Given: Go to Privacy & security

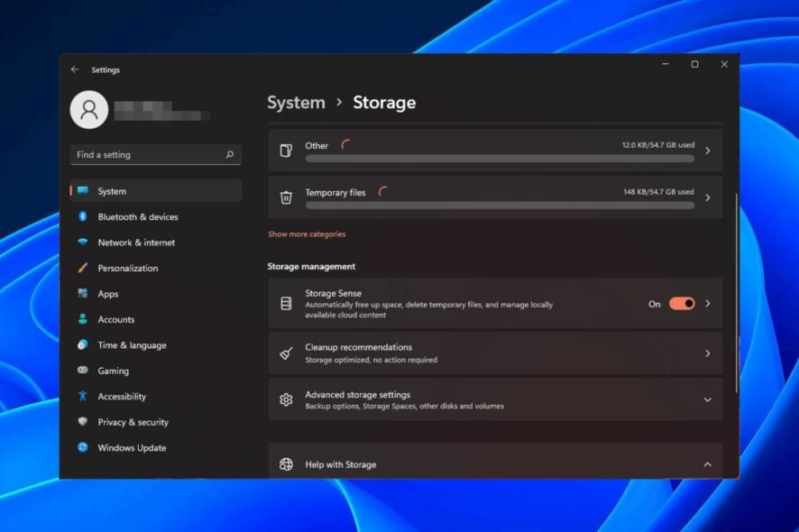Looking at the screenshot, I should (133, 422).
